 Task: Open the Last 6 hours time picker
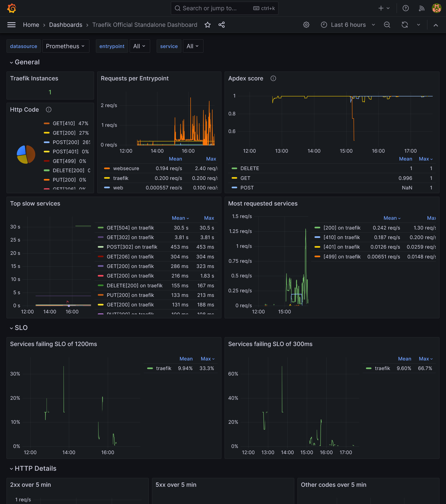click(x=348, y=25)
